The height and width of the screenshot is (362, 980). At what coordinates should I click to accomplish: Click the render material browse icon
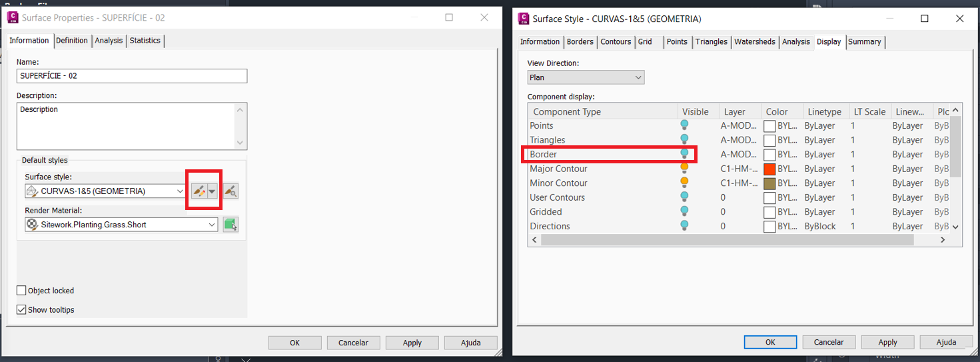[231, 225]
